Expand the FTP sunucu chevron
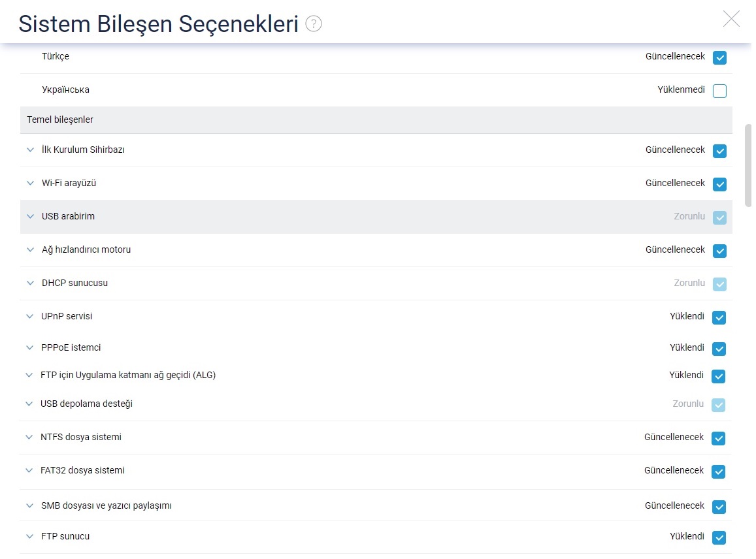The image size is (756, 559). [30, 536]
